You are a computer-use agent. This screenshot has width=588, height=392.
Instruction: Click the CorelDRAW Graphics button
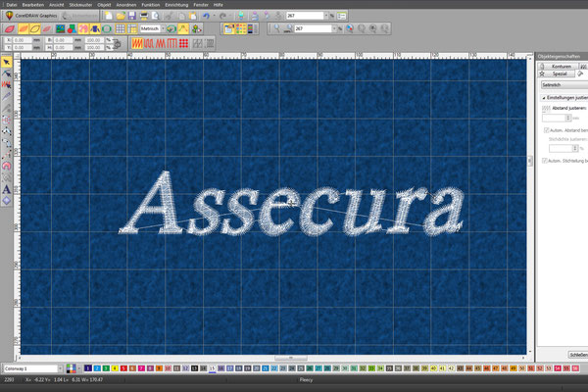tap(32, 16)
